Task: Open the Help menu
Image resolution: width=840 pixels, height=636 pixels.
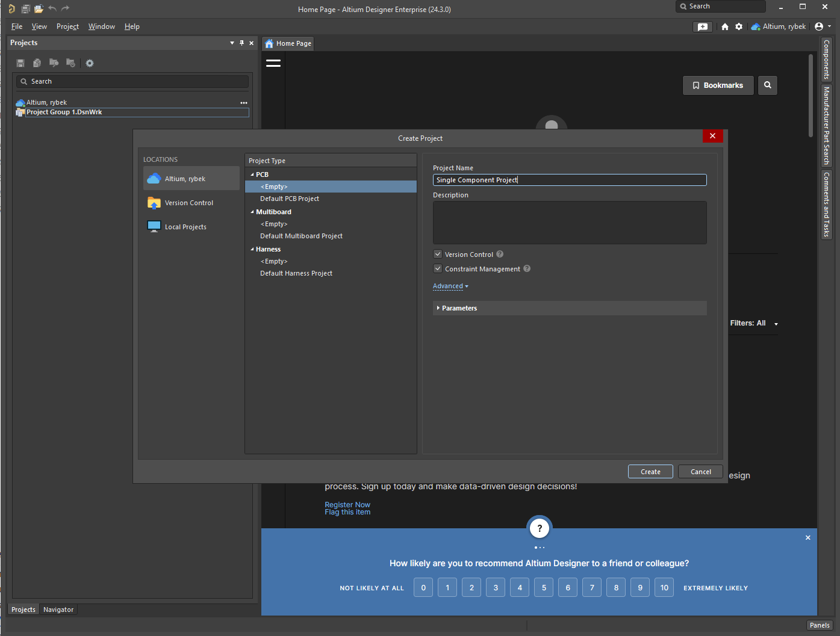Action: coord(132,26)
